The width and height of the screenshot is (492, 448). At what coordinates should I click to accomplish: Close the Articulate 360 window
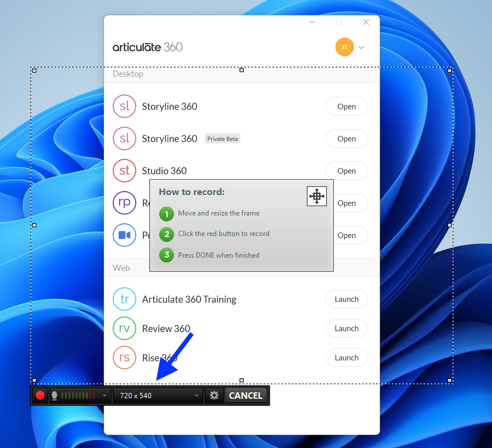(366, 22)
